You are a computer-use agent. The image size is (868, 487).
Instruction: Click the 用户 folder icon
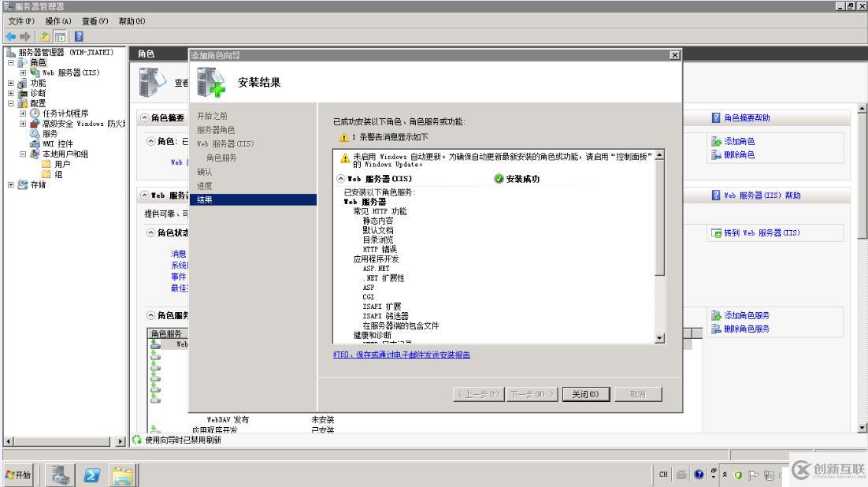point(46,164)
